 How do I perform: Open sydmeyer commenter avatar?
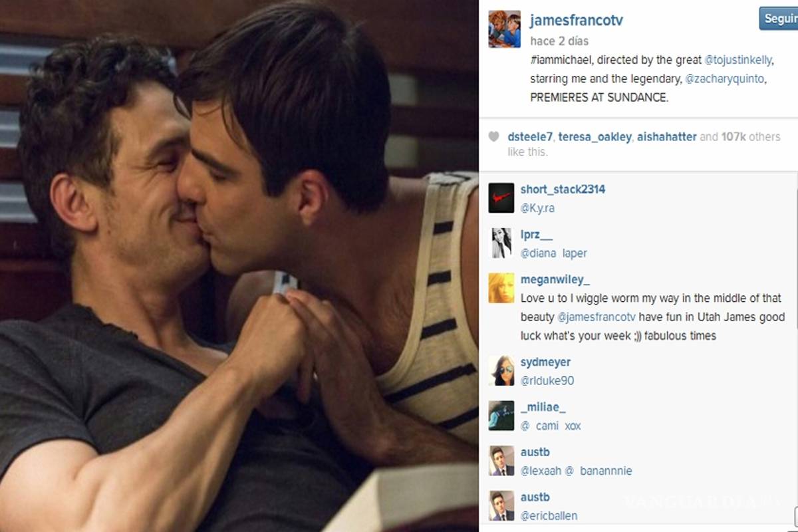click(x=501, y=370)
